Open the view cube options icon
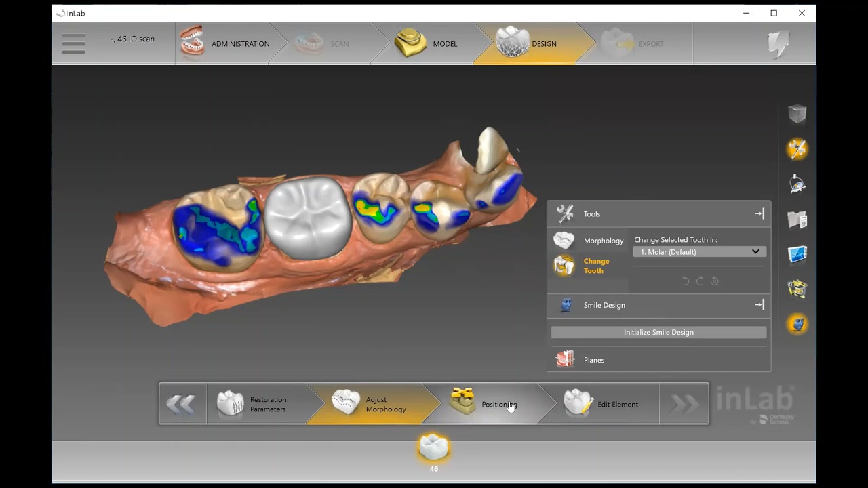This screenshot has width=868, height=488. click(797, 114)
